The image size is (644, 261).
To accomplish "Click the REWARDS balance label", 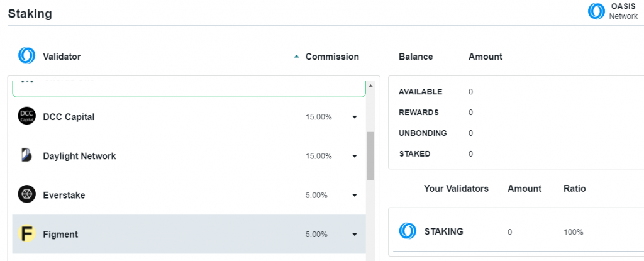I will 419,112.
